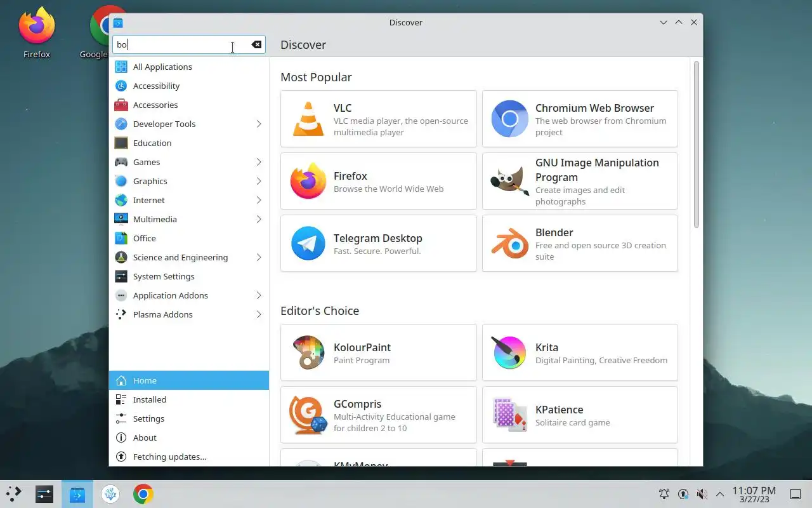Click the Chromium Web Browser icon
This screenshot has width=812, height=508.
[x=509, y=119]
